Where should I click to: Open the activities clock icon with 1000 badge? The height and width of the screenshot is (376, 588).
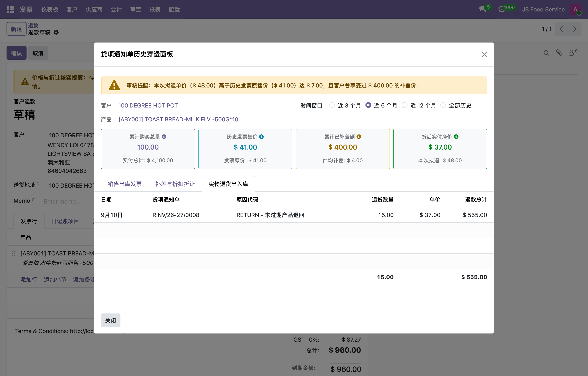tap(501, 9)
